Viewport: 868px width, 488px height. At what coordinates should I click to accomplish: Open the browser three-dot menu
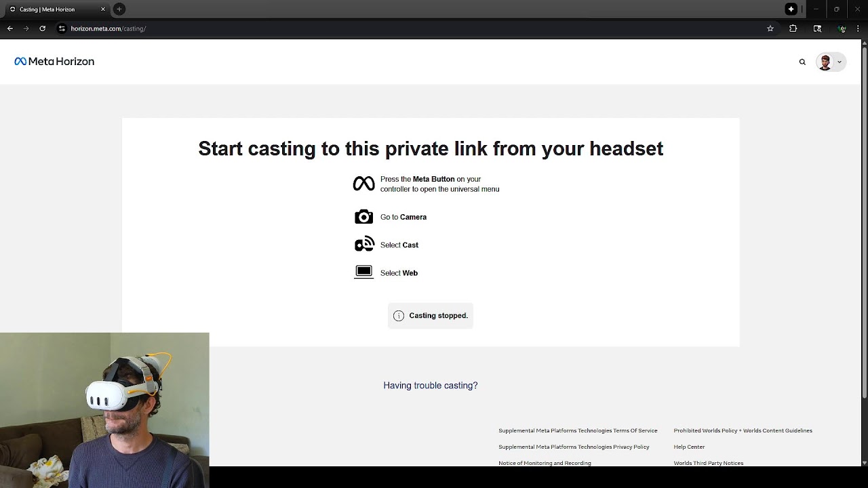[857, 28]
